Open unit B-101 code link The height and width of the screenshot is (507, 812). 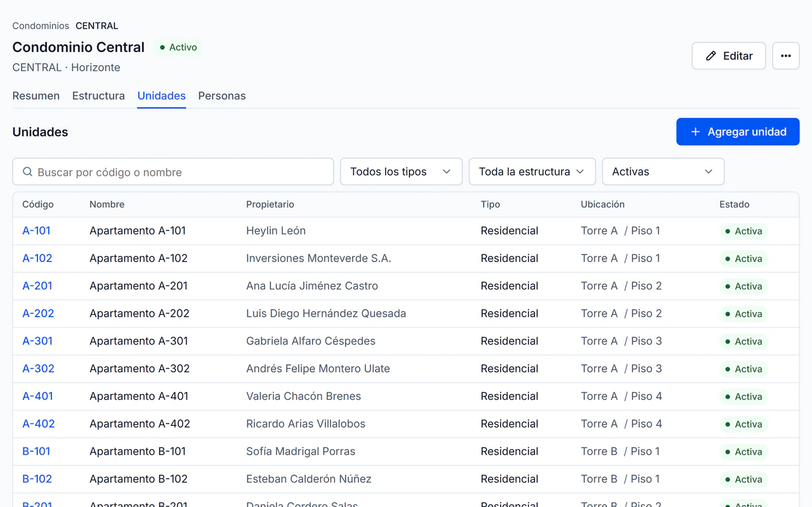point(36,451)
